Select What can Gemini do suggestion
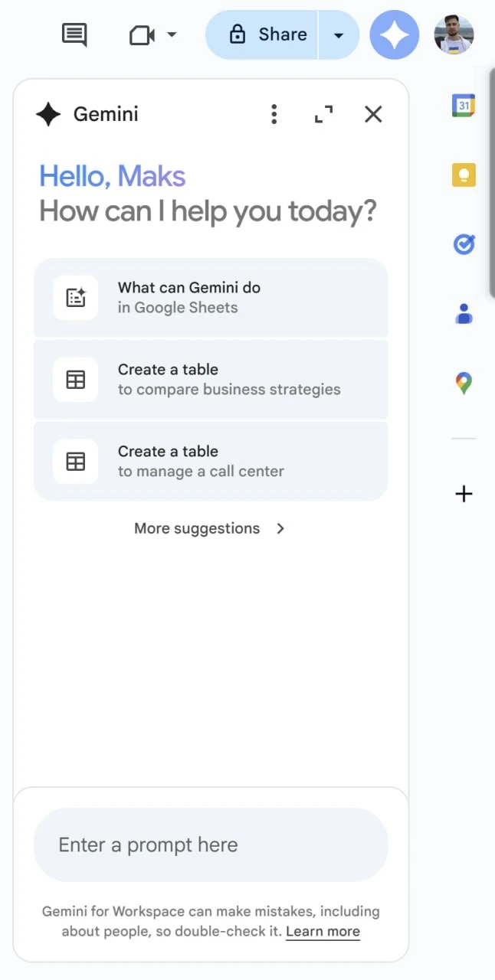495x980 pixels. click(211, 298)
